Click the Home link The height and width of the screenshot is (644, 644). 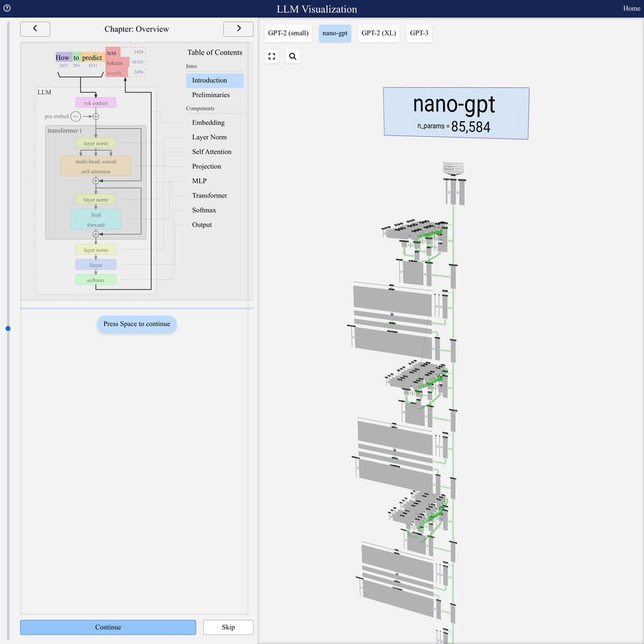pyautogui.click(x=631, y=8)
